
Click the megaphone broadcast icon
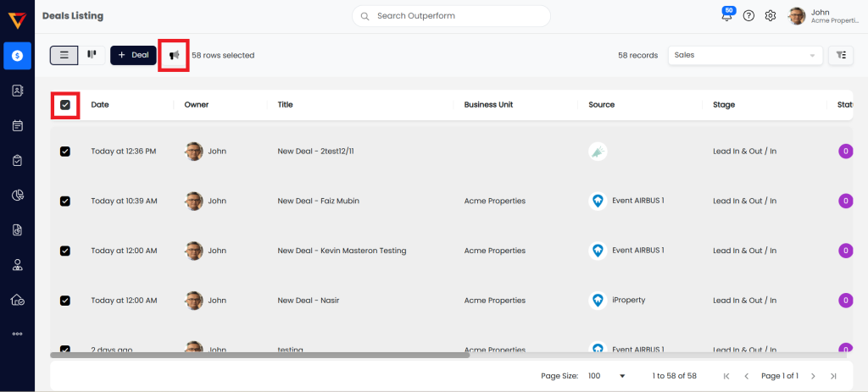(x=174, y=55)
